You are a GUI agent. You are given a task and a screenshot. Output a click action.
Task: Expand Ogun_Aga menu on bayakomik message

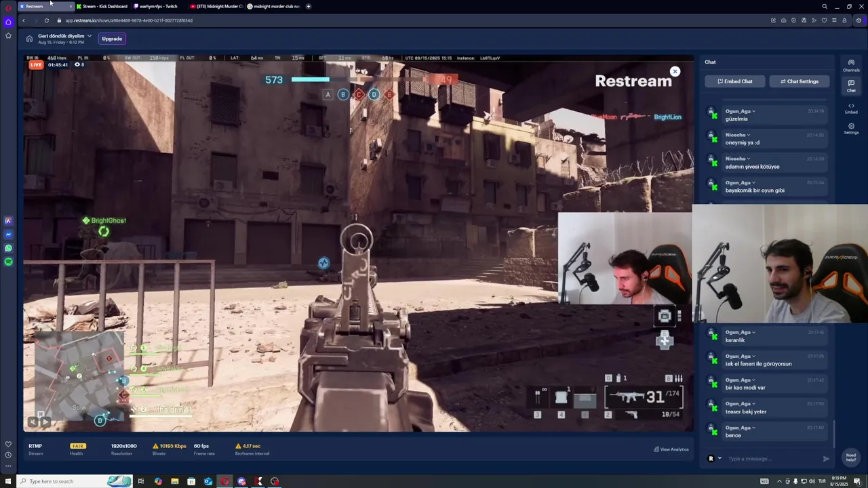pos(754,182)
